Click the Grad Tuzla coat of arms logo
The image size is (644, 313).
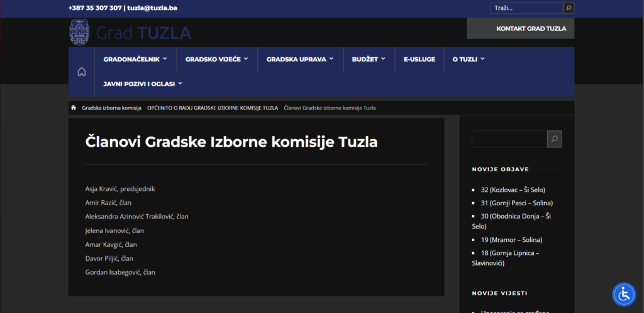pyautogui.click(x=80, y=32)
